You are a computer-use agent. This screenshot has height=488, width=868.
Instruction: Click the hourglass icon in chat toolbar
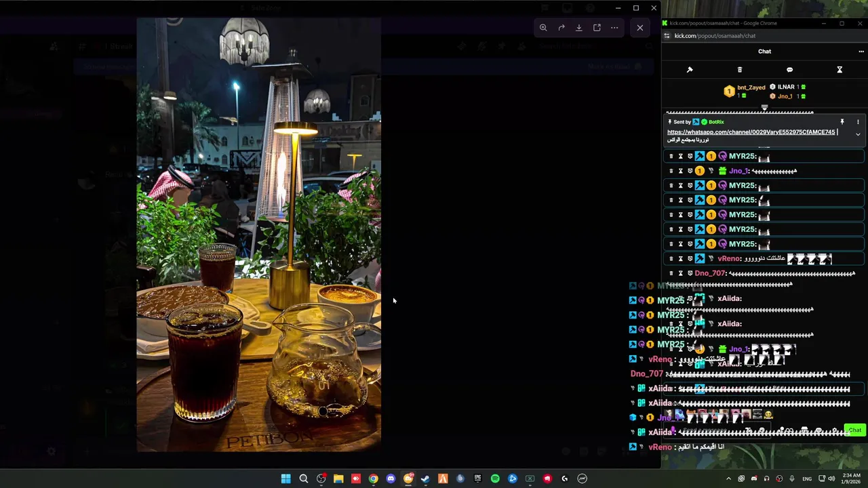tap(840, 70)
